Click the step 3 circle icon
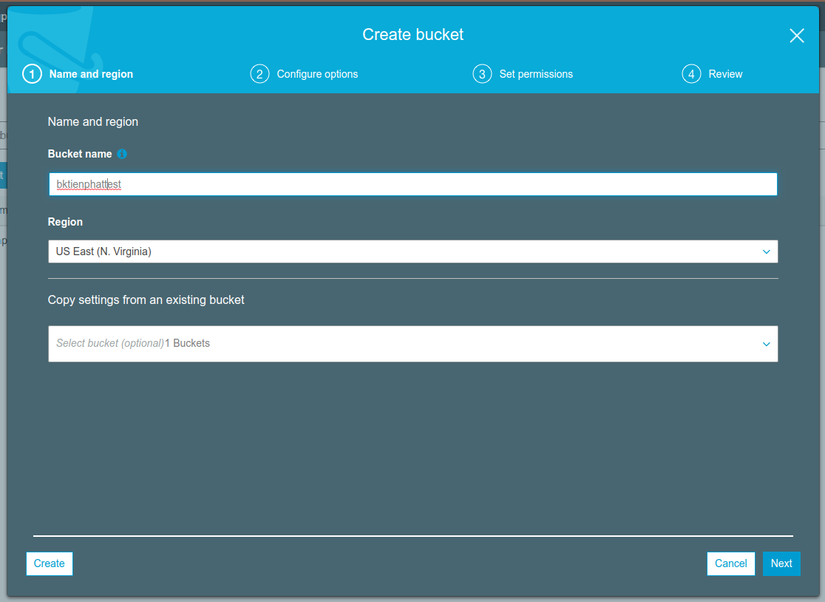The image size is (825, 602). click(x=482, y=74)
